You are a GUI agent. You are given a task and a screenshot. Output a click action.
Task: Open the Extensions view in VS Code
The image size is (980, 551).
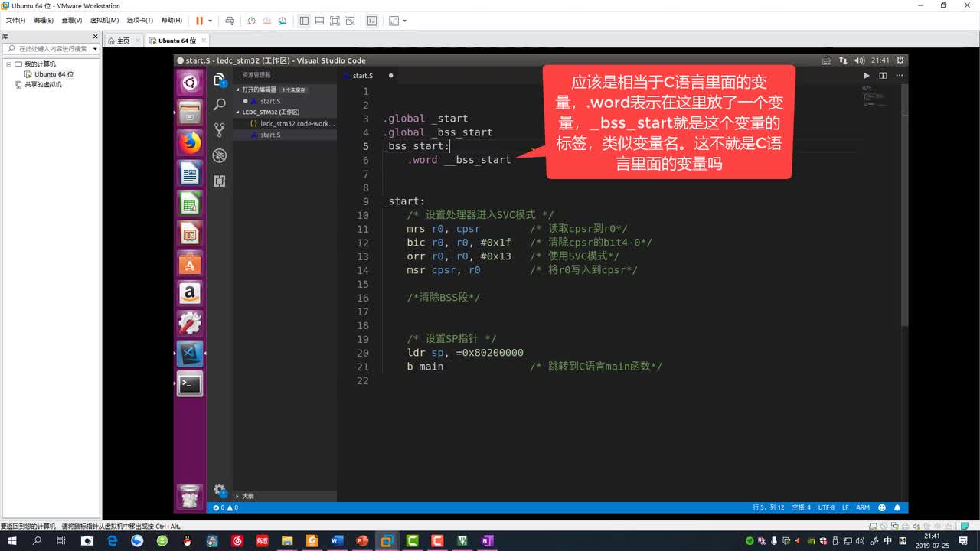[x=220, y=181]
